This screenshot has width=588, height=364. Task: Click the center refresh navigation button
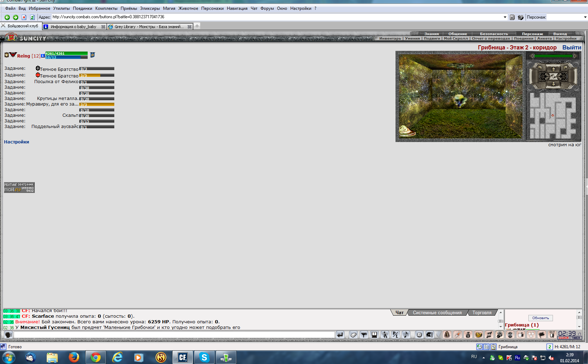pyautogui.click(x=553, y=76)
